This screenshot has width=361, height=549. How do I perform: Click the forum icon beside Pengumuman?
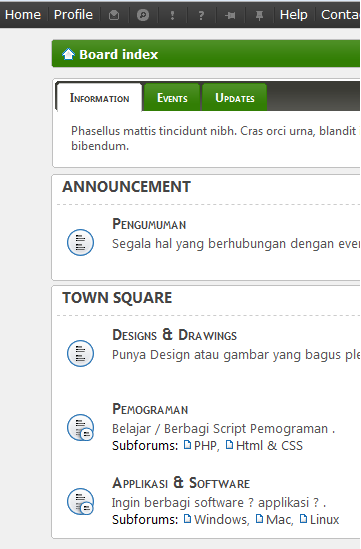[81, 242]
